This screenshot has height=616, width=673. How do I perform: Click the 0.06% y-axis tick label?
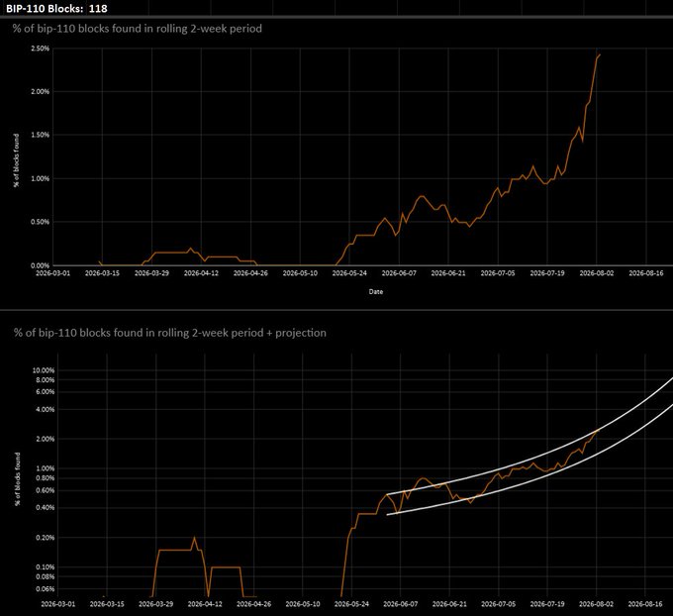(x=46, y=589)
